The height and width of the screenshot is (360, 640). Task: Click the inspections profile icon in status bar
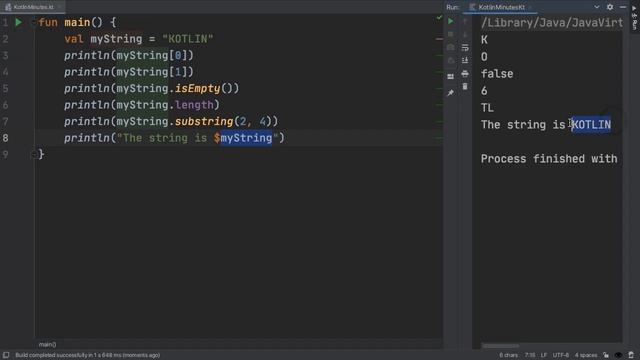coord(618,355)
